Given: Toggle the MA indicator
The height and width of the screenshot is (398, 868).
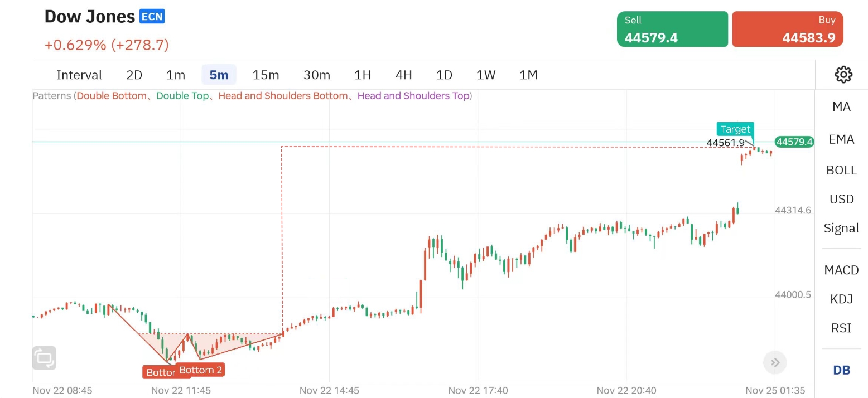Looking at the screenshot, I should coord(841,106).
